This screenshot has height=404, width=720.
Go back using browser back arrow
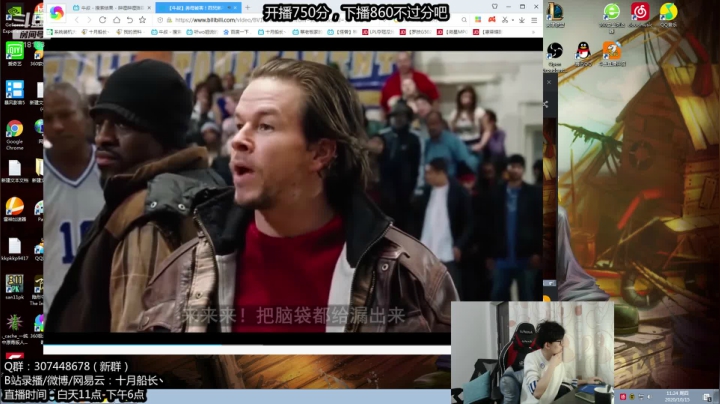click(77, 20)
